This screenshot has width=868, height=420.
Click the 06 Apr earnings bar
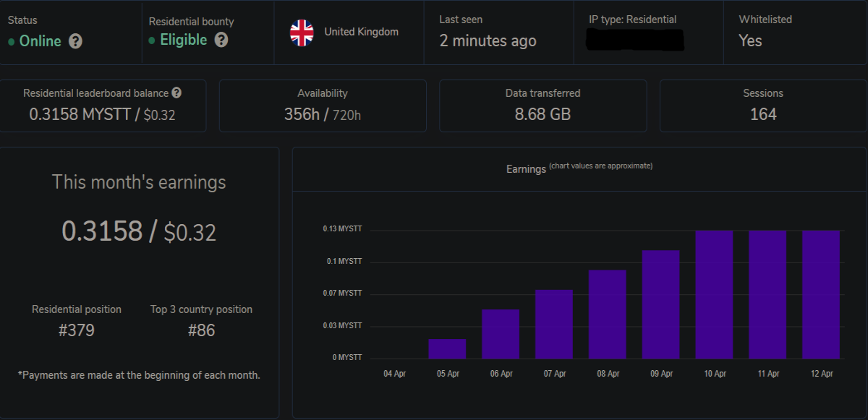point(501,334)
